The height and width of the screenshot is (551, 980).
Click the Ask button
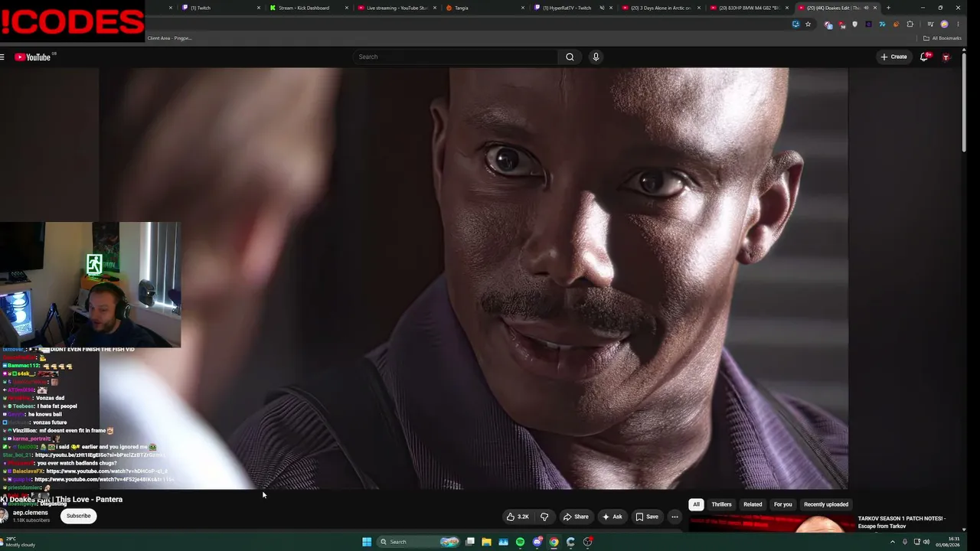(612, 517)
